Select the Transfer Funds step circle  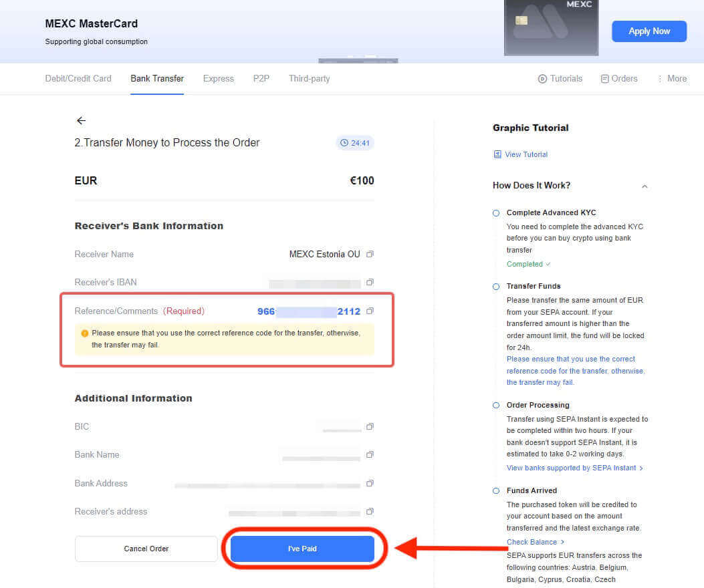click(495, 287)
